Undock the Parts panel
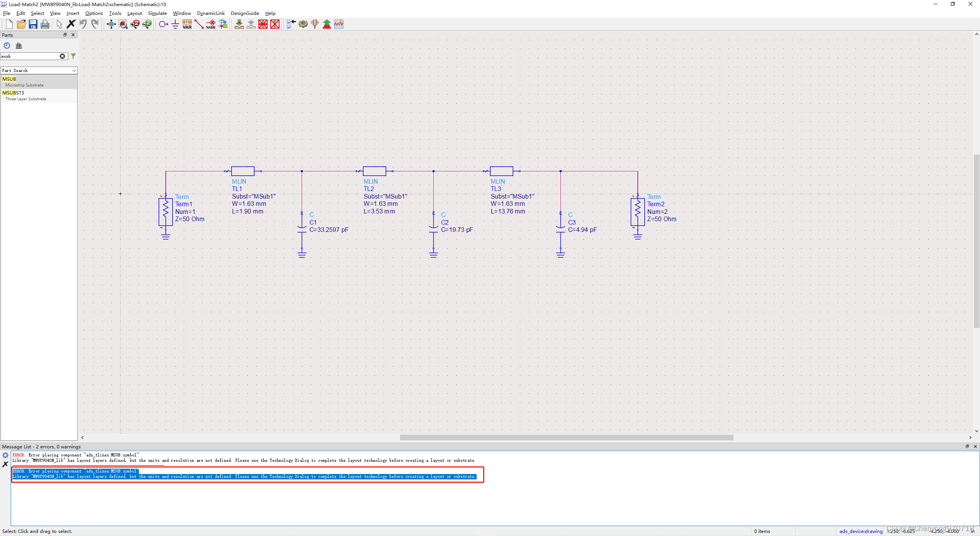 pos(65,35)
